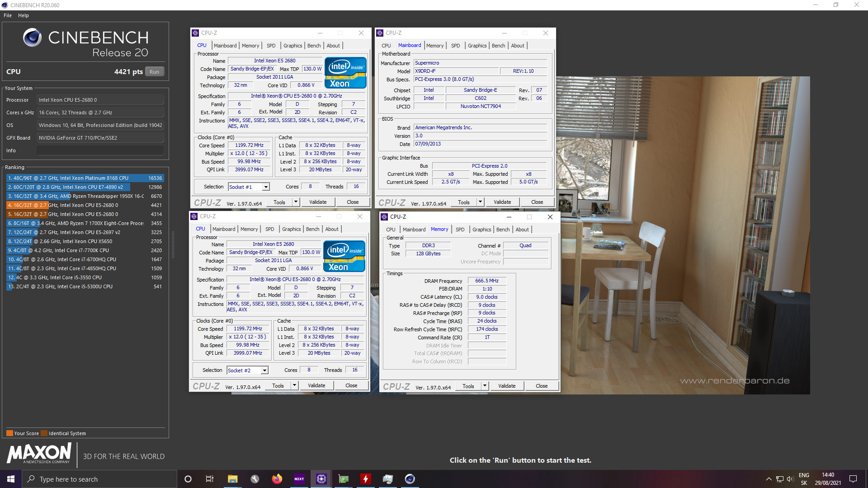Open Memory tab in top-left CPU-Z window

coord(250,46)
